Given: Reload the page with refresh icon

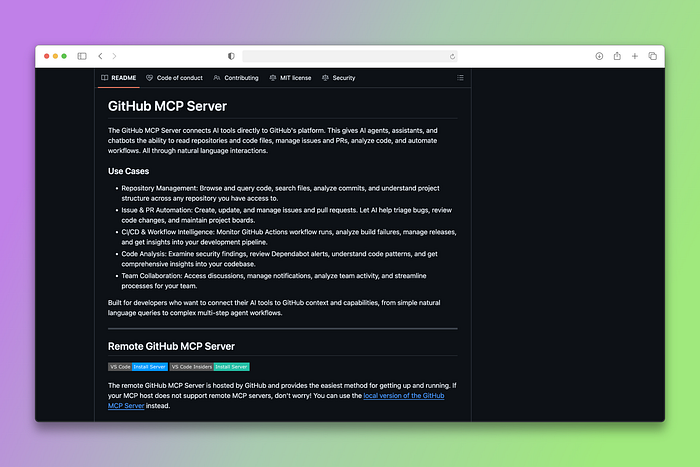Looking at the screenshot, I should click(452, 57).
